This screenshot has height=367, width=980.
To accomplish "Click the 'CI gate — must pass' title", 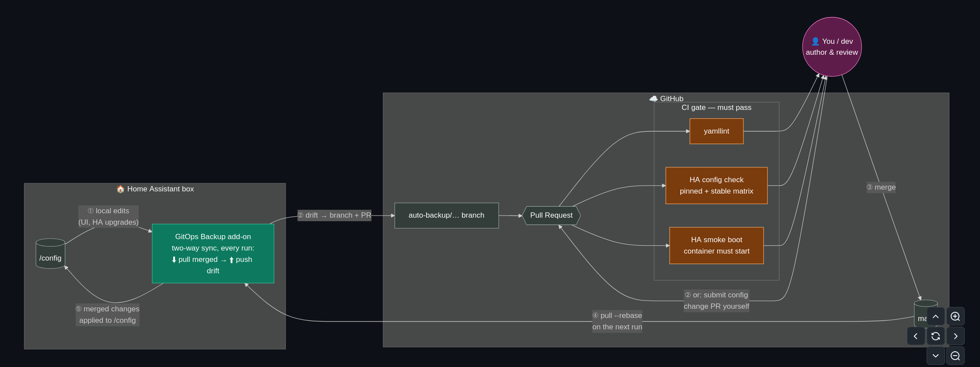I will (716, 107).
